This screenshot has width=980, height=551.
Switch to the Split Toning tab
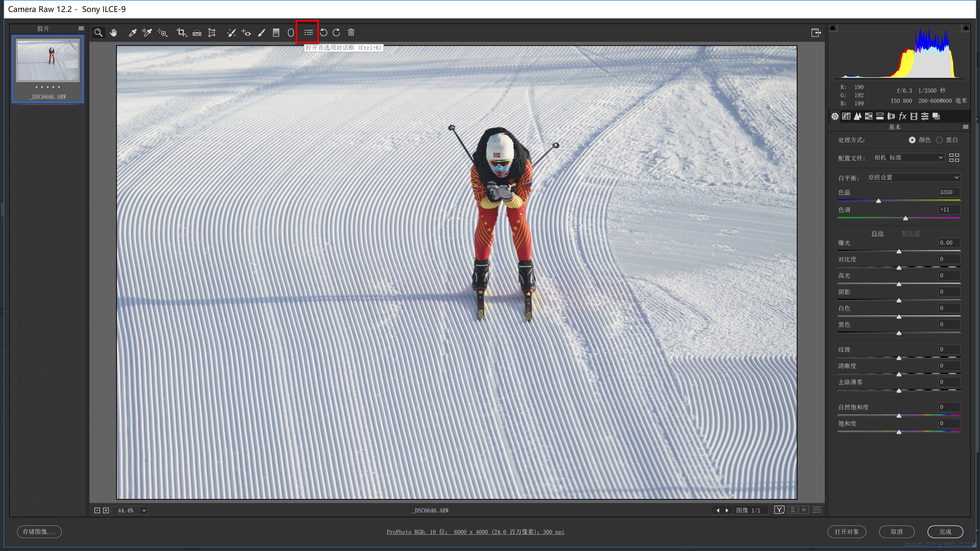880,116
